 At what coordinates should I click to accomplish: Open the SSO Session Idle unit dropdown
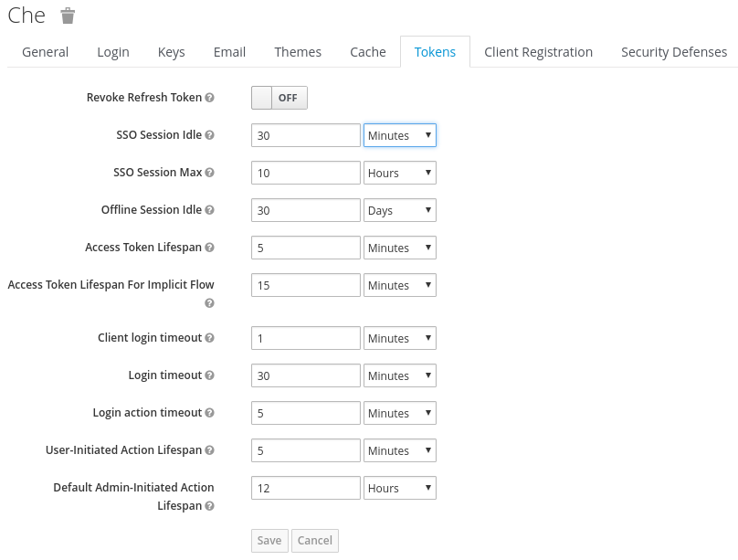tap(399, 135)
